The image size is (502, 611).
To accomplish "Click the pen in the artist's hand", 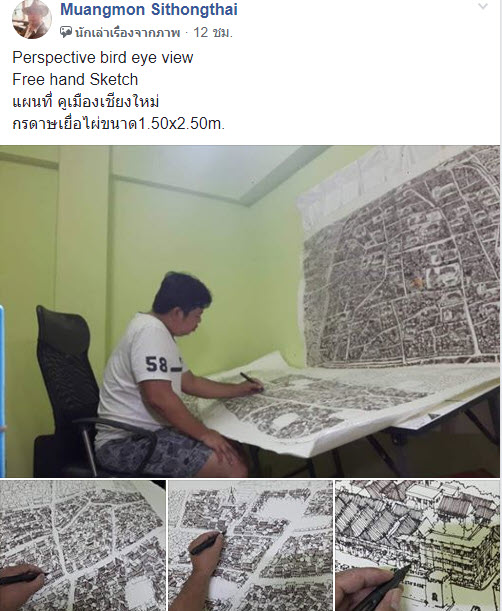I will click(x=250, y=379).
